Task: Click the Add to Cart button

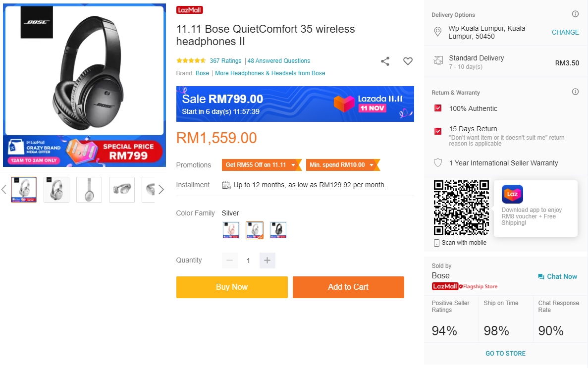Action: coord(348,287)
